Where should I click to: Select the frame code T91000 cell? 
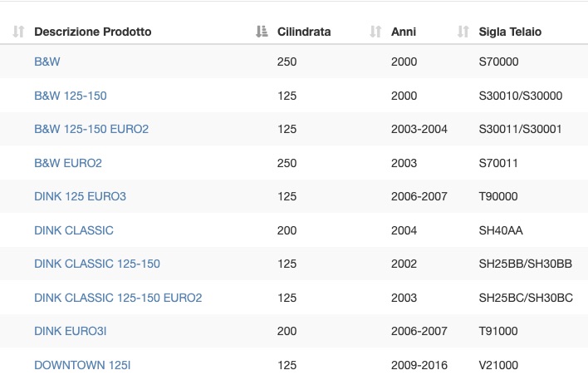[x=498, y=331]
